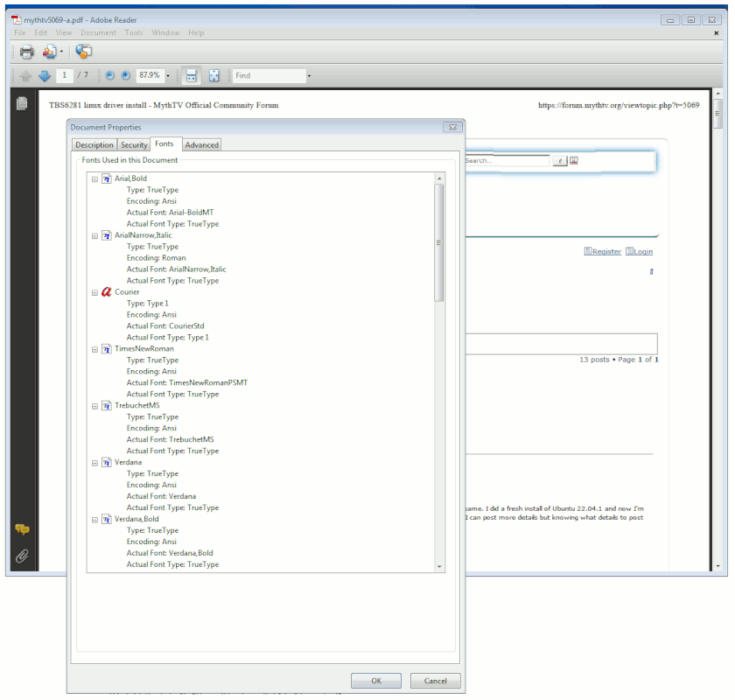
Task: Collapse the Courier font entry
Action: point(94,292)
